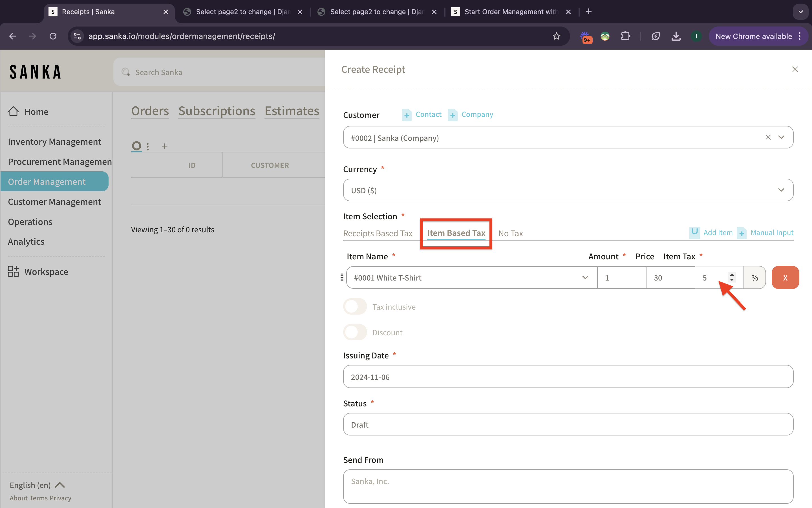This screenshot has width=812, height=508.
Task: Expand the English language selector
Action: (37, 485)
